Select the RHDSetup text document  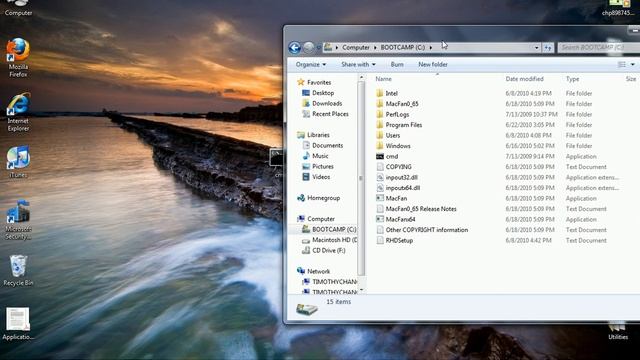pos(394,240)
